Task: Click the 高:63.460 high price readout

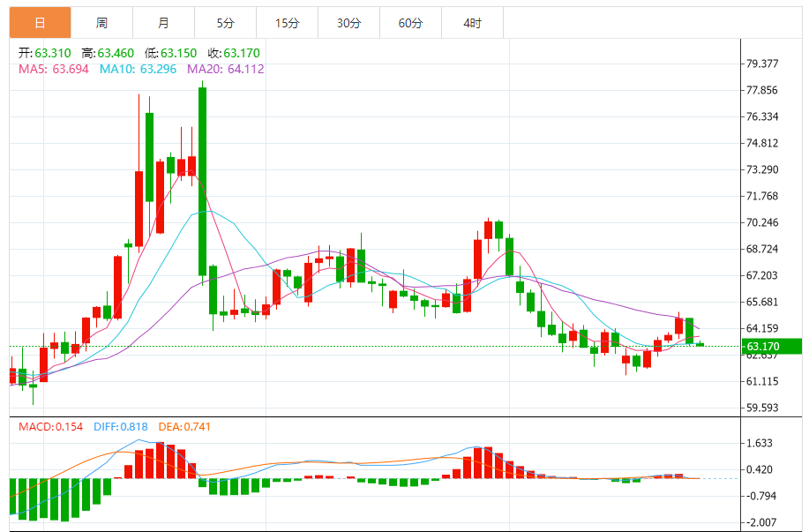Action: (108, 53)
